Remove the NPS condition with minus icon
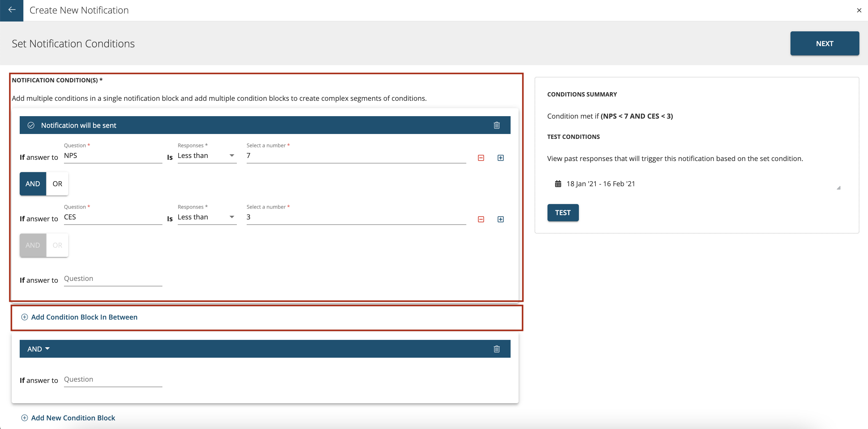Screen dimensions: 868x429 tap(481, 158)
